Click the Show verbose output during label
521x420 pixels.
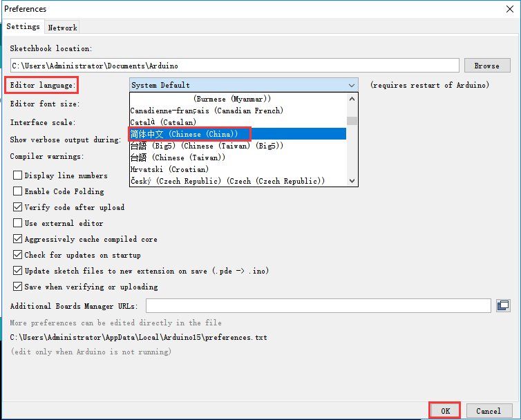pyautogui.click(x=66, y=140)
